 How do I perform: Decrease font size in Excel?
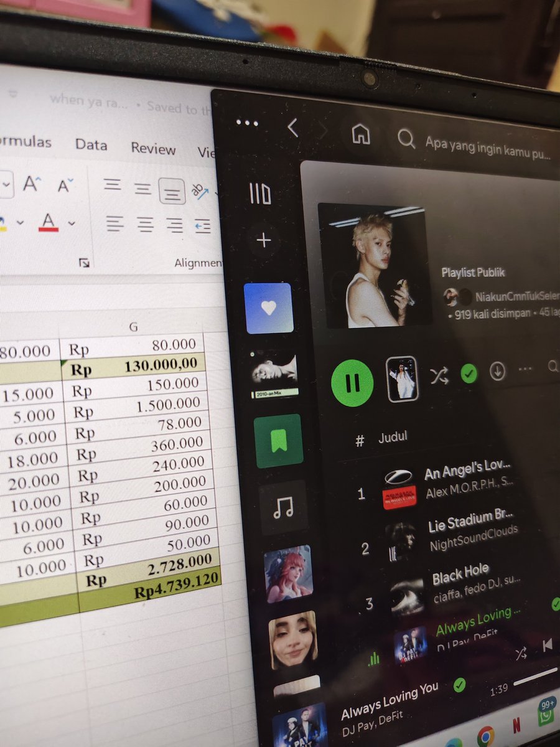click(x=65, y=185)
